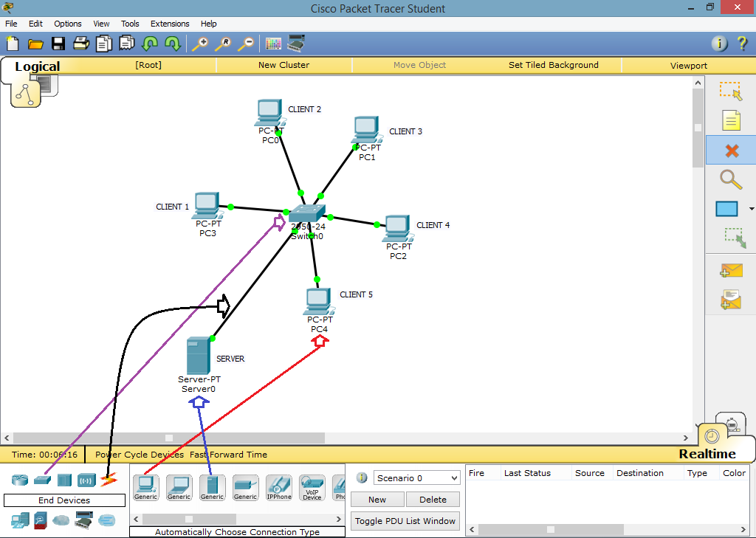756x538 pixels.
Task: Click Set Tiled Background
Action: click(x=554, y=65)
